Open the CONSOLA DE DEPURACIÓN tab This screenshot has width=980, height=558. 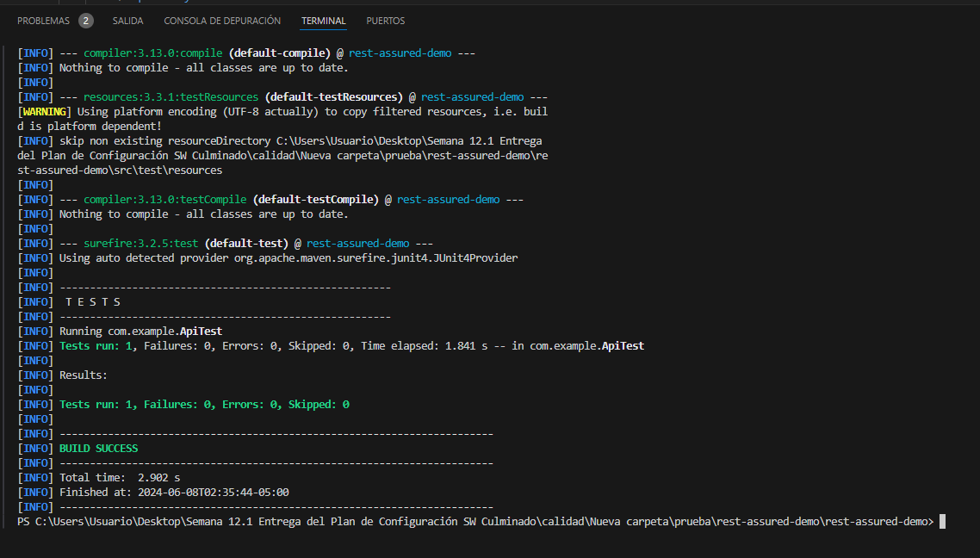coord(222,21)
